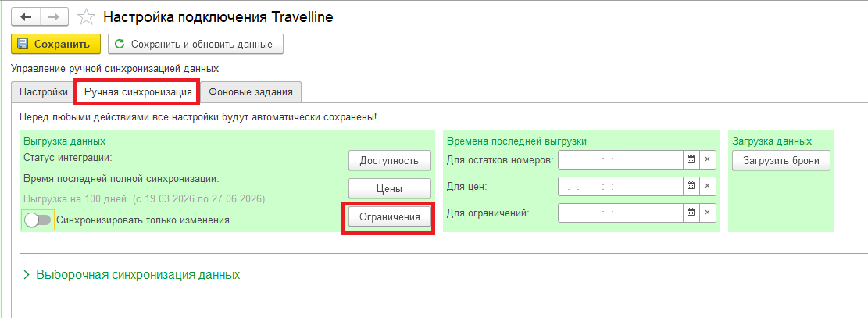Image resolution: width=868 pixels, height=318 pixels.
Task: Open the 'Фоновые задания' tab
Action: point(251,92)
